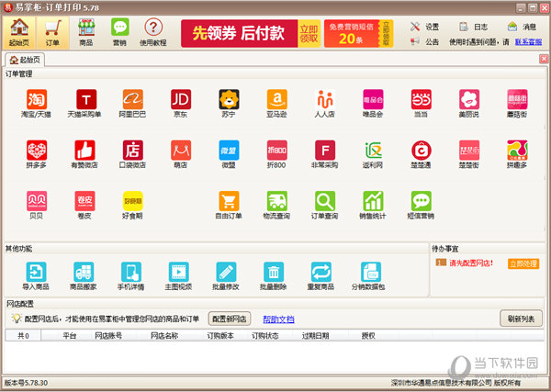Open the 美丽说 icon
The height and width of the screenshot is (392, 551).
pos(469,99)
